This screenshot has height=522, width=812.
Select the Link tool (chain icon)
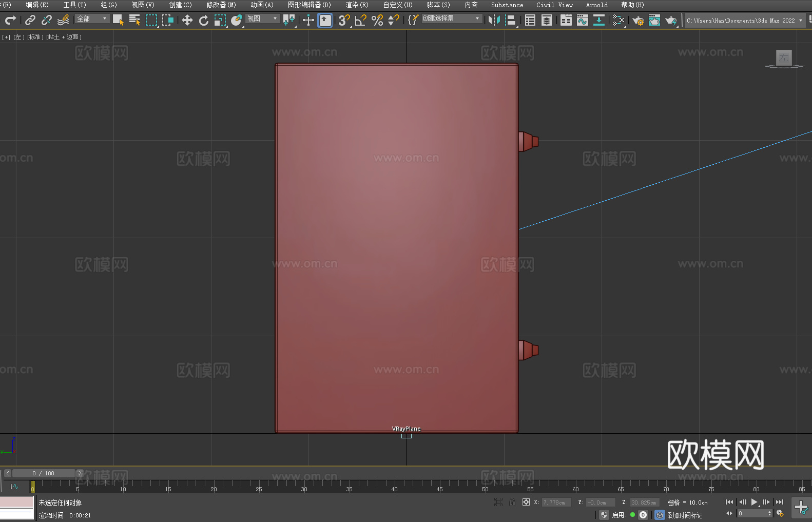pyautogui.click(x=30, y=20)
